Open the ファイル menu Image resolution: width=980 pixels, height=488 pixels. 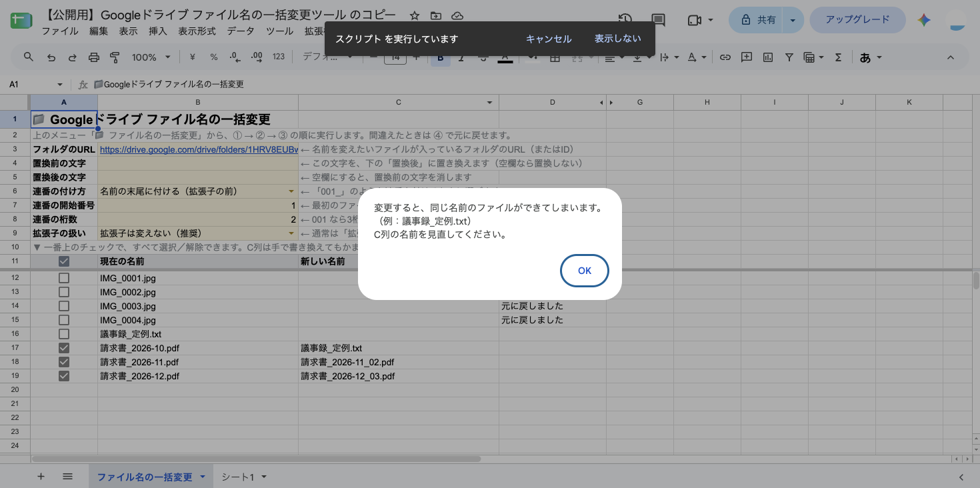[59, 31]
